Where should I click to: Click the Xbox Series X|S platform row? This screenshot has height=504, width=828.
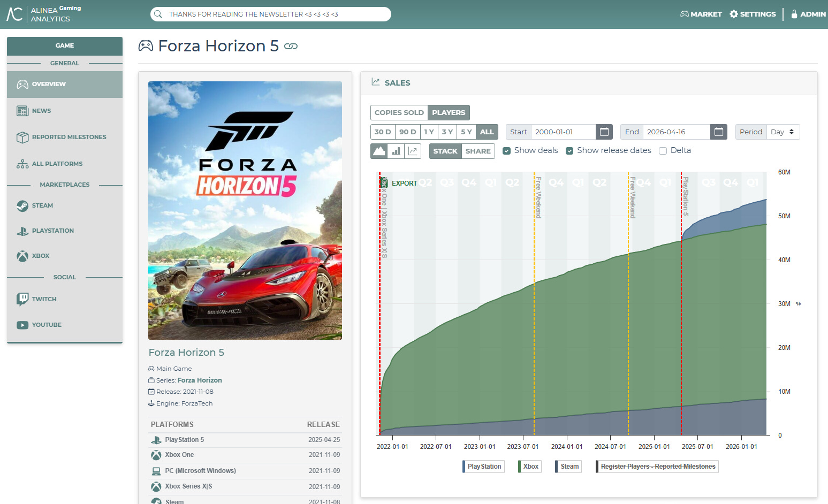pos(245,486)
